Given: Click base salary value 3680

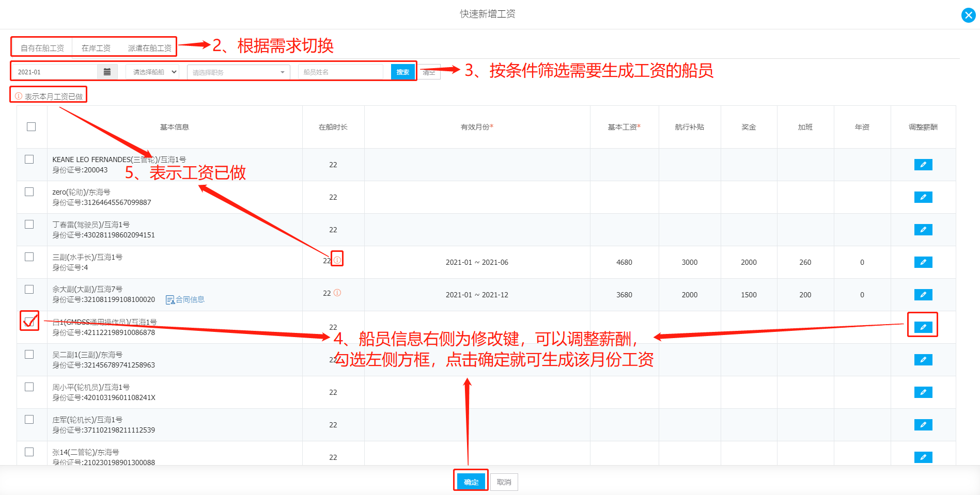Looking at the screenshot, I should [624, 295].
